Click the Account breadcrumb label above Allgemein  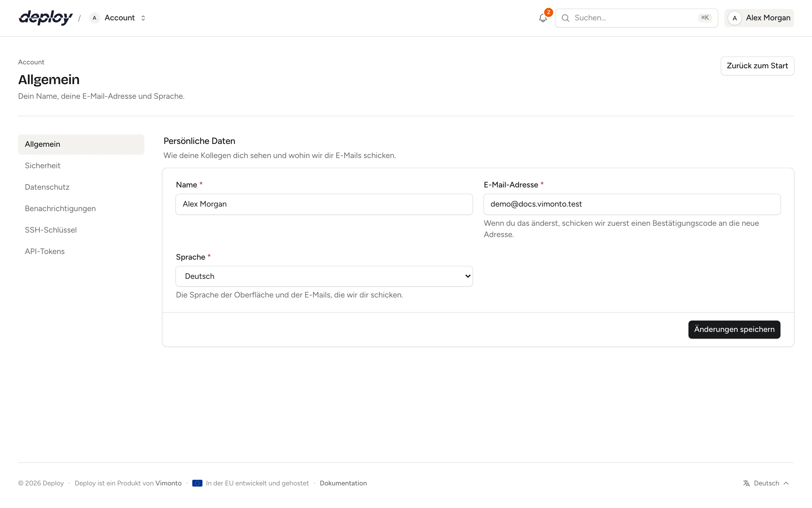31,62
